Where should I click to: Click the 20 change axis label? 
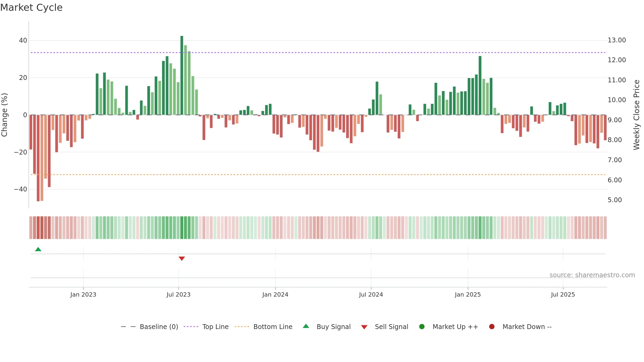pyautogui.click(x=23, y=78)
